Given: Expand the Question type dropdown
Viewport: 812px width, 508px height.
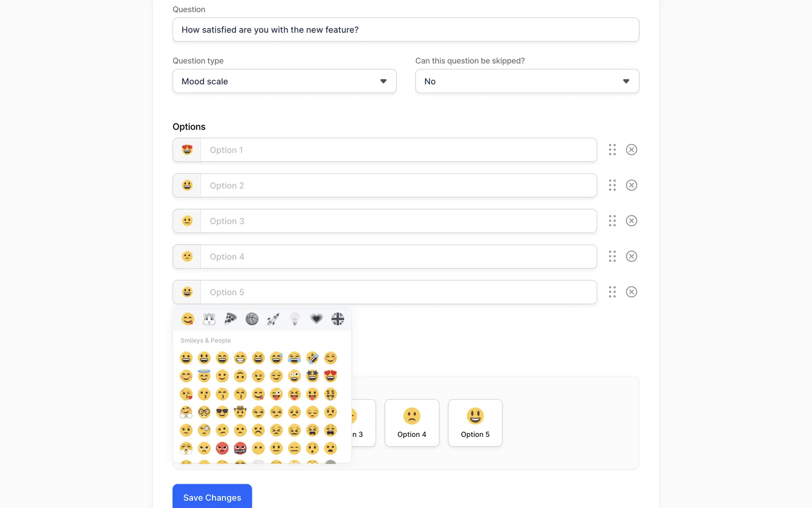Looking at the screenshot, I should point(284,81).
